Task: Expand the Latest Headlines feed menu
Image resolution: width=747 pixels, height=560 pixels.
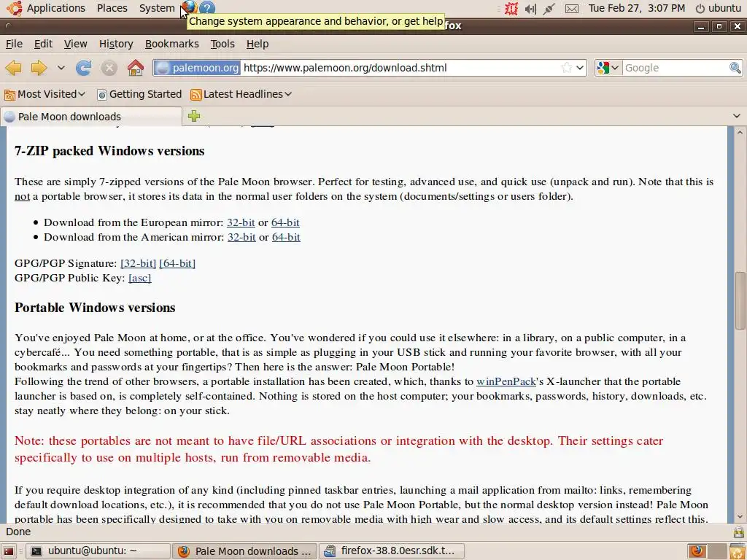Action: 241,94
